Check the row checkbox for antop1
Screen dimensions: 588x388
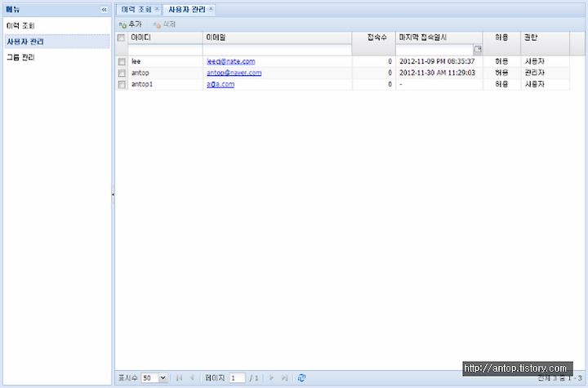pyautogui.click(x=122, y=84)
